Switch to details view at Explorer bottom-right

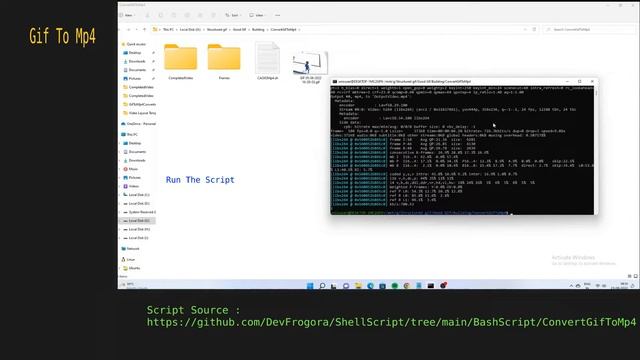tap(629, 276)
